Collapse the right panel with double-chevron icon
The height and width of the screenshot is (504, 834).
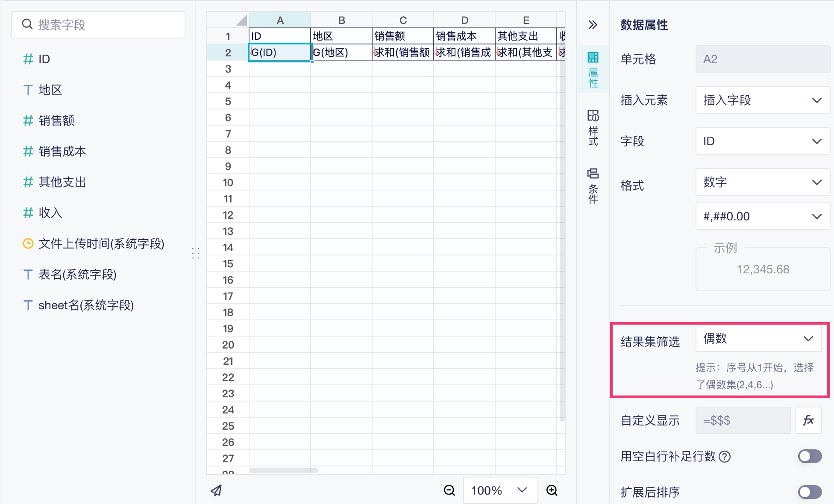[x=593, y=25]
